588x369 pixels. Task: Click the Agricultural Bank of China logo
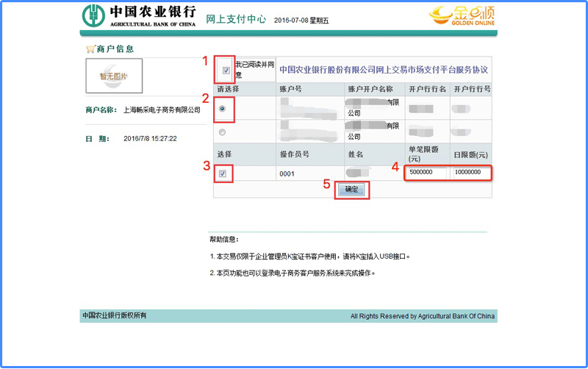click(139, 16)
